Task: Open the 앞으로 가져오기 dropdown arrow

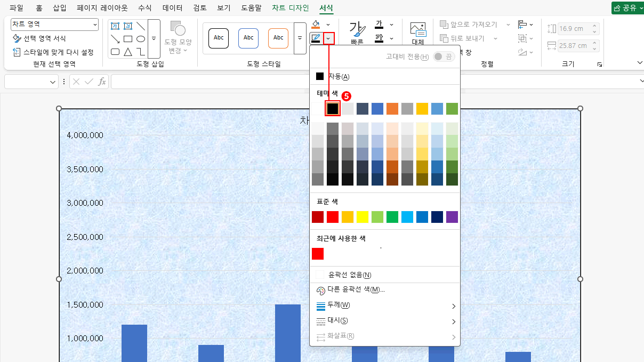Action: (508, 25)
